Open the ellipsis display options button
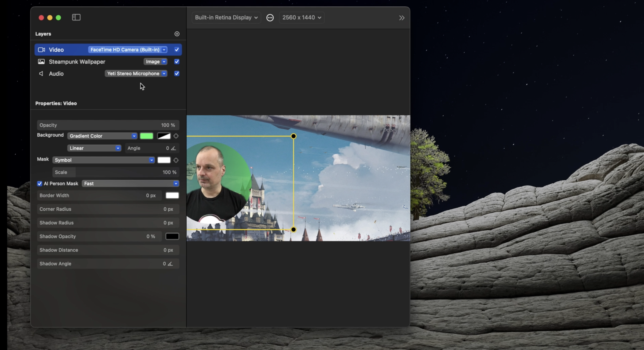This screenshot has height=350, width=644. [270, 17]
